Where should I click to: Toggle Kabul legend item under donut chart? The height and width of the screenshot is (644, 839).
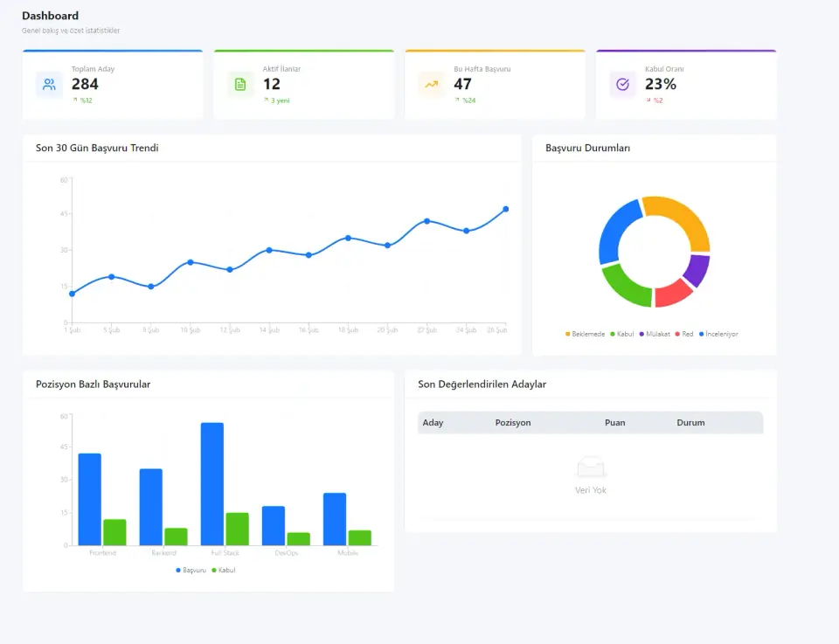[621, 334]
